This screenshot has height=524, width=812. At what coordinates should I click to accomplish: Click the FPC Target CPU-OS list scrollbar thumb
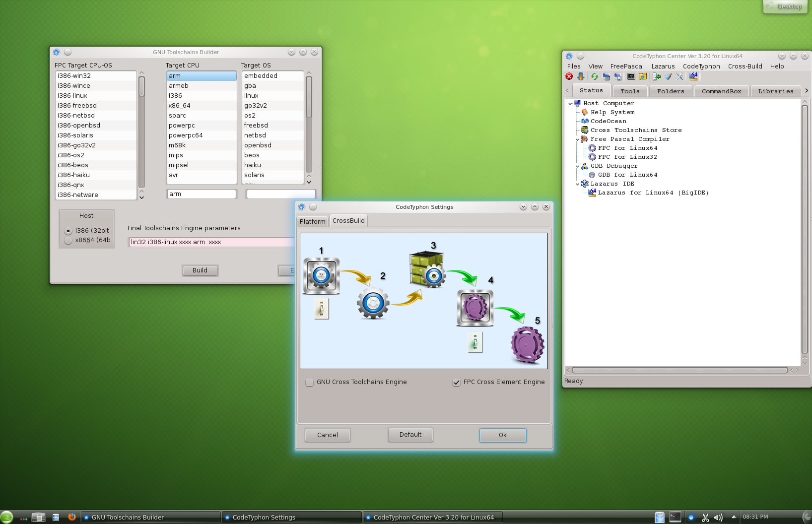(141, 87)
